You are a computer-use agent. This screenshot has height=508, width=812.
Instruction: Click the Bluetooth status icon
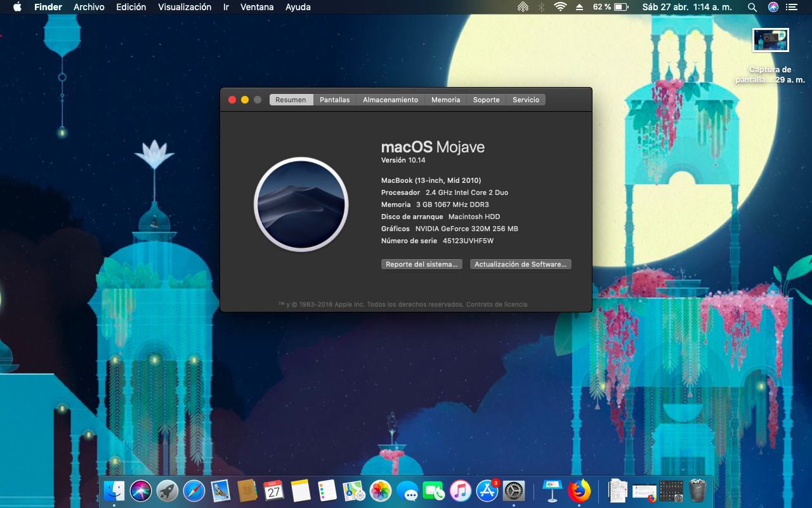541,7
